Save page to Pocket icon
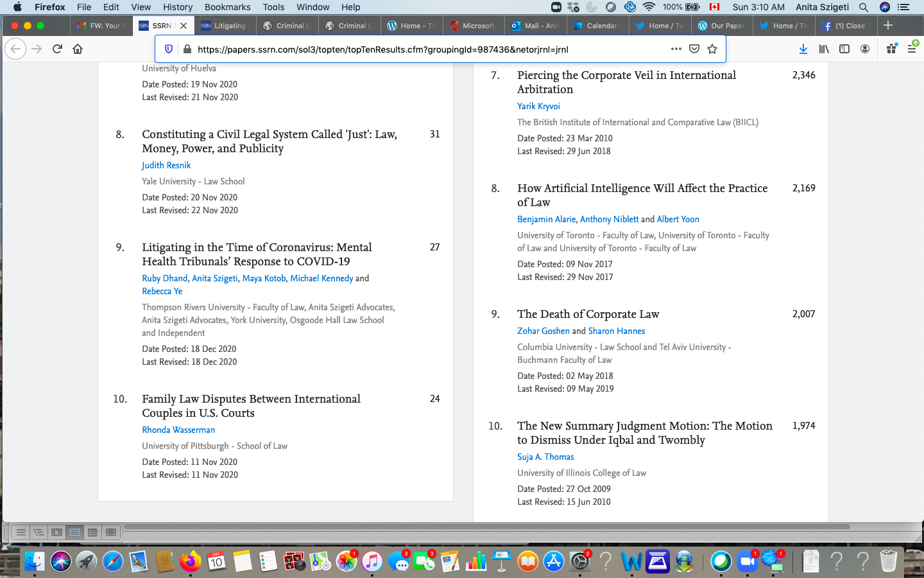The image size is (924, 578). click(694, 49)
